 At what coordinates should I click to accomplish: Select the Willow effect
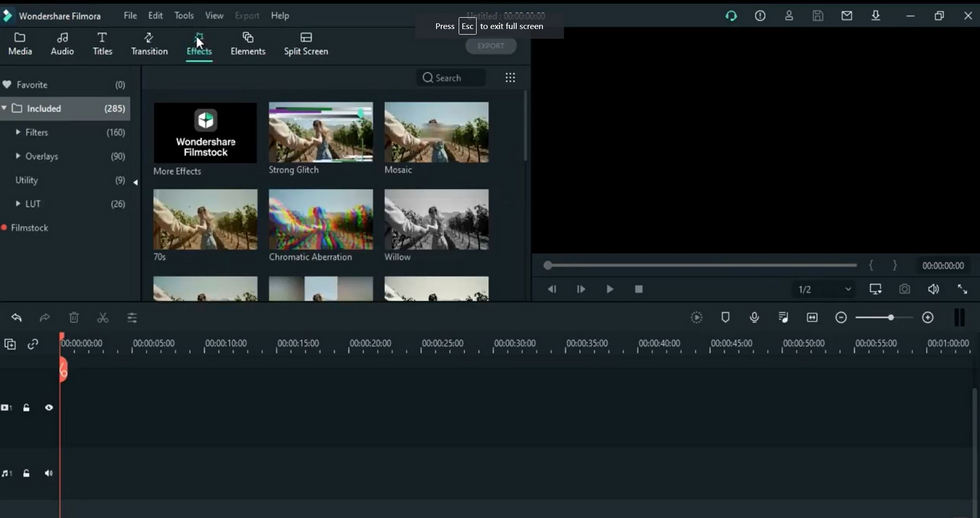(x=436, y=219)
